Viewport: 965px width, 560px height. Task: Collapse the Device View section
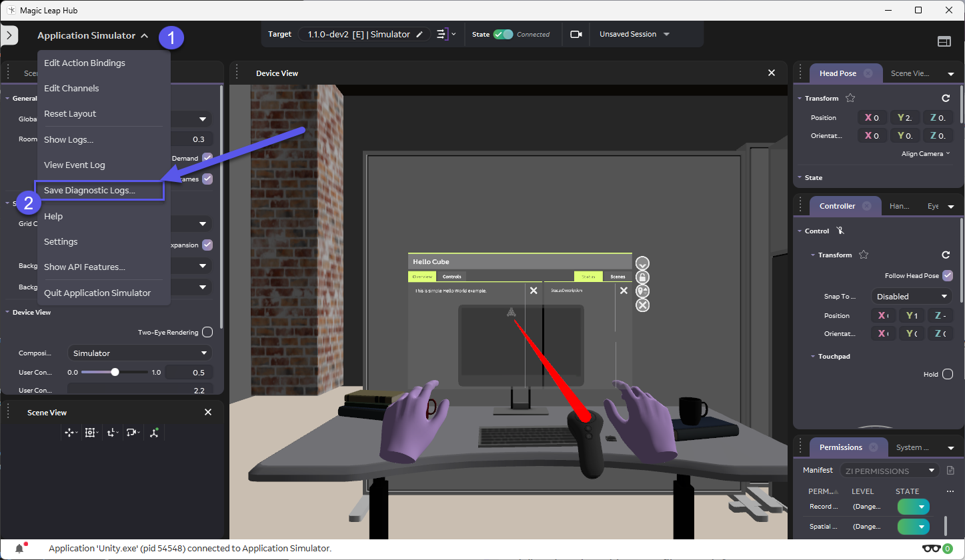(8, 313)
